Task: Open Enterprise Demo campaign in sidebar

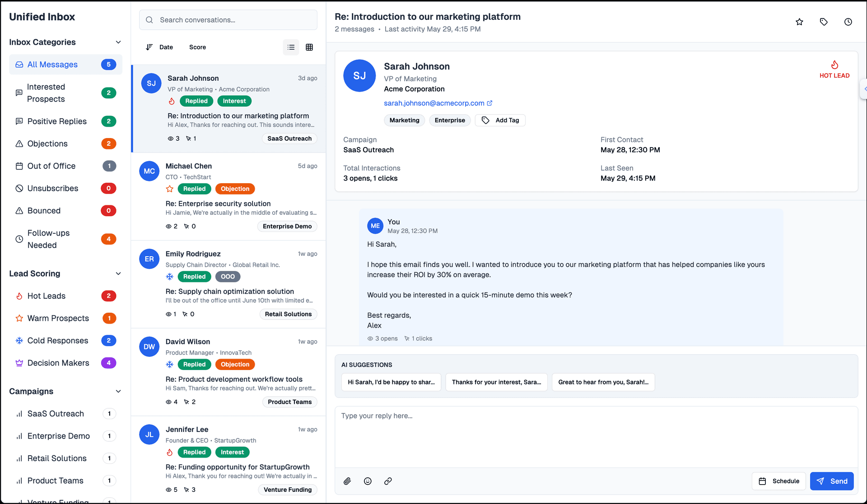Action: (65, 436)
